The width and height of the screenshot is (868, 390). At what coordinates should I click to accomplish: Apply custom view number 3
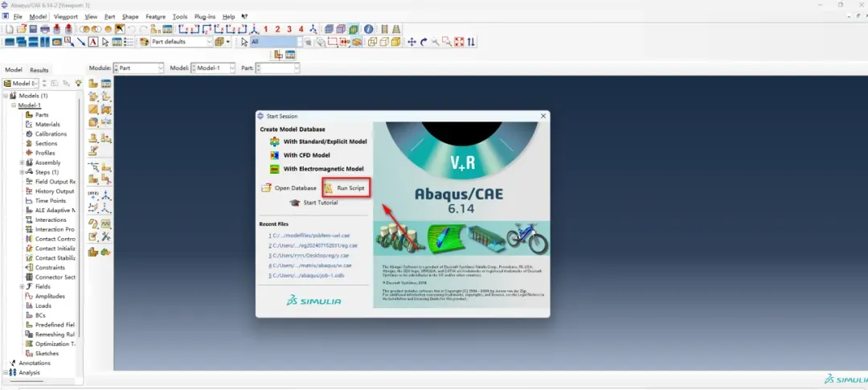click(289, 29)
